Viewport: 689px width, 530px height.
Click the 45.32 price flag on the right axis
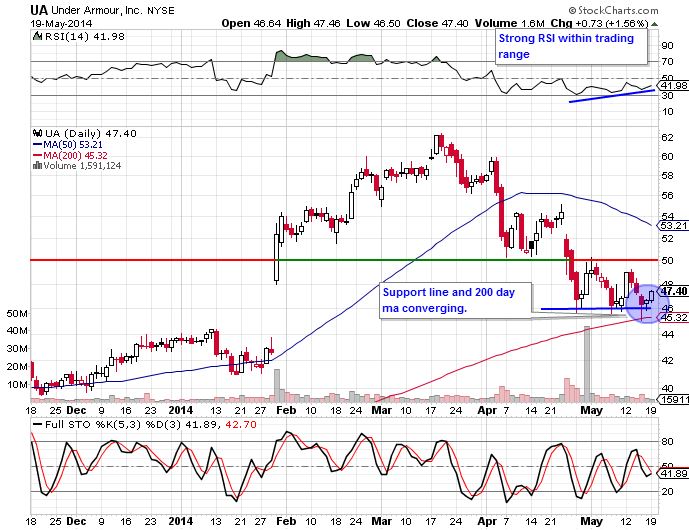(673, 317)
